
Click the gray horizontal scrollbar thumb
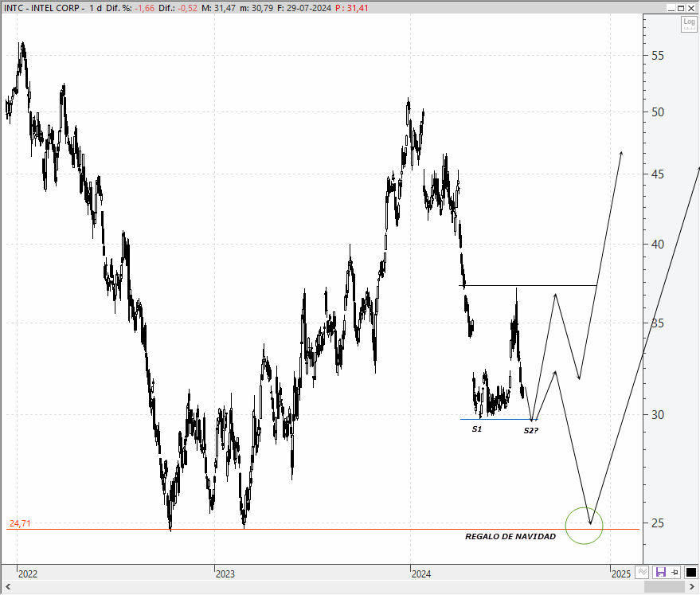[x=665, y=587]
